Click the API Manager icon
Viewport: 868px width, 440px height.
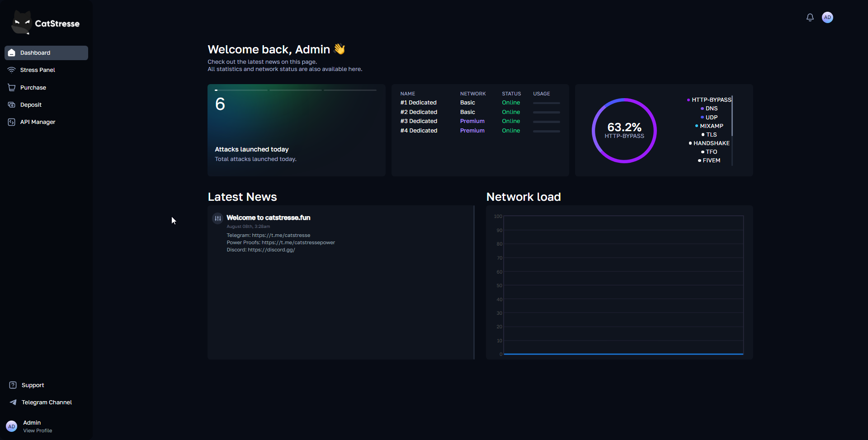tap(12, 122)
